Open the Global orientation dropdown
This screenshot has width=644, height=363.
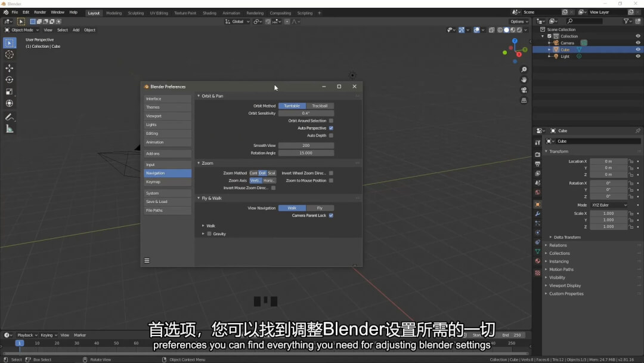237,21
